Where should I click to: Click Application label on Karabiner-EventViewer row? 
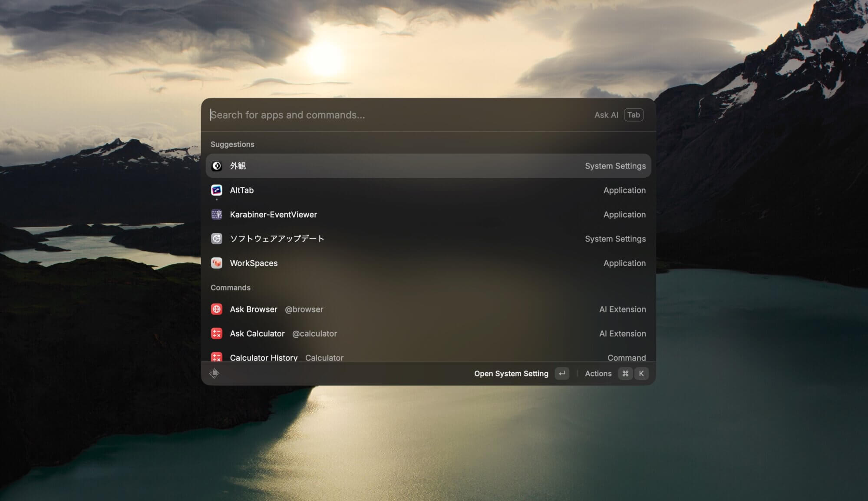click(x=624, y=215)
